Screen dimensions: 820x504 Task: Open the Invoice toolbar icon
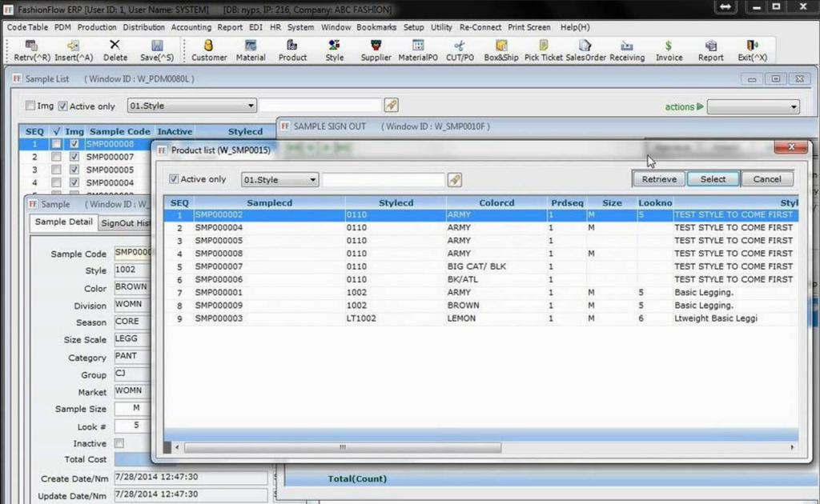[x=669, y=46]
